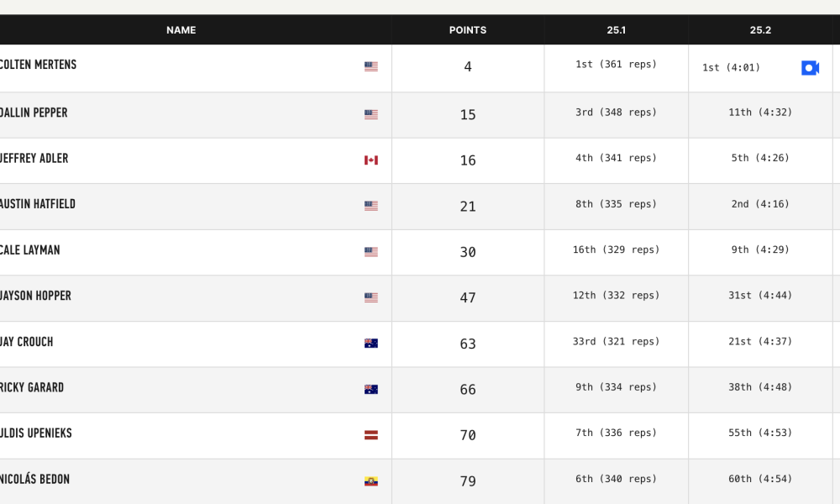The width and height of the screenshot is (840, 504).
Task: Click the Australia flag beside Jay Crouch
Action: pos(370,343)
